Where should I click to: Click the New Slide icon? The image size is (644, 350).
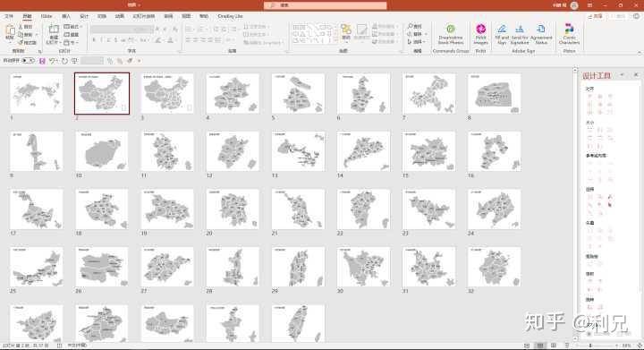54,34
